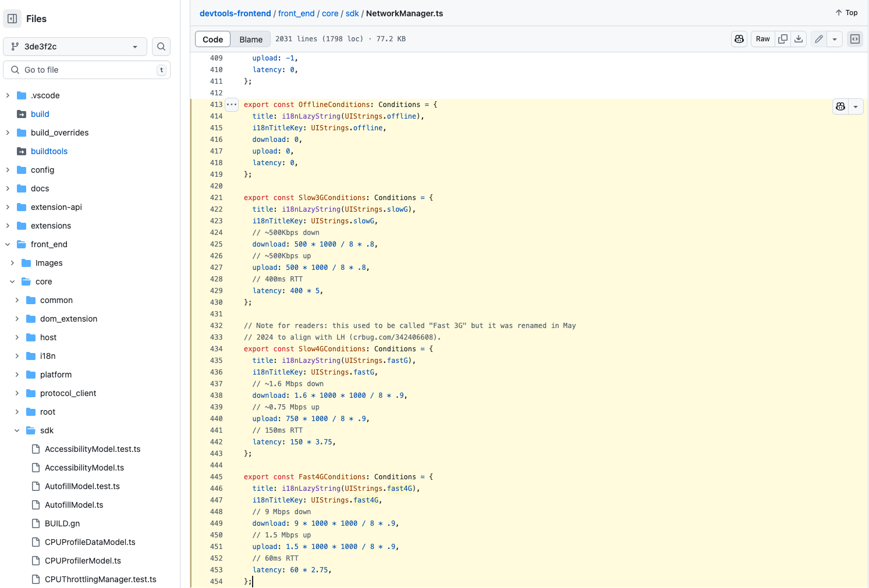Click the OfflineConditions identifier on line 413

tap(334, 105)
